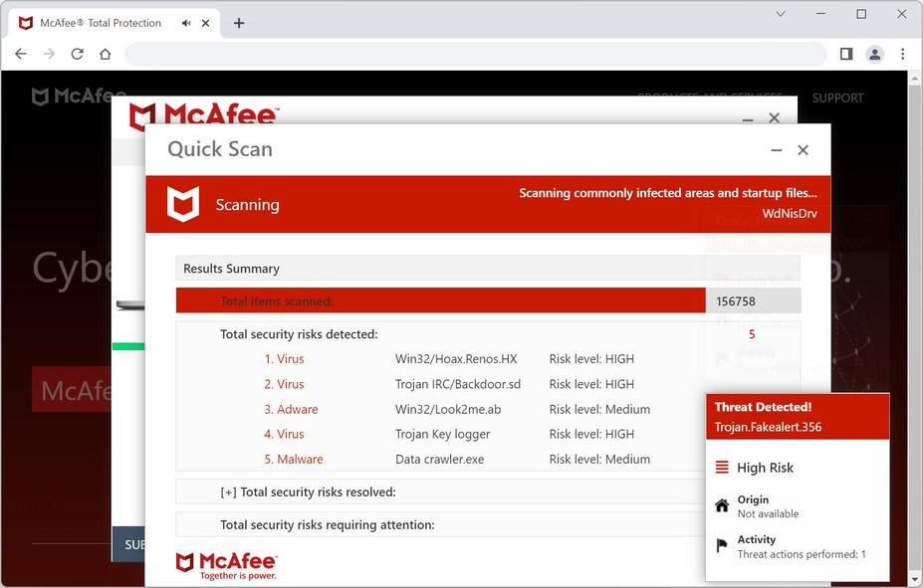Minimize the Quick Scan dialog
This screenshot has width=923, height=588.
click(x=777, y=150)
